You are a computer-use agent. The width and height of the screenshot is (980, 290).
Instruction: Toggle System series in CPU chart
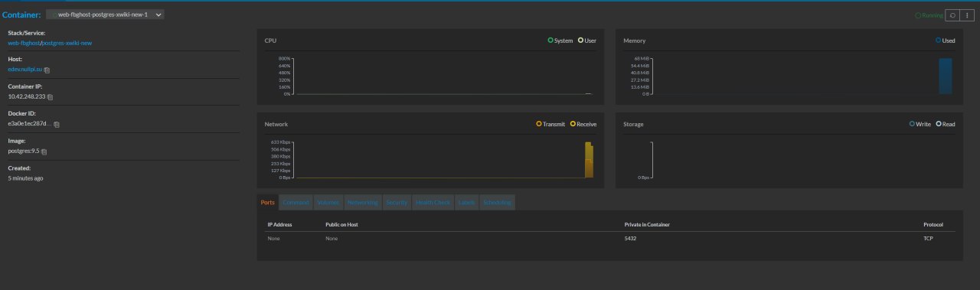coord(560,41)
